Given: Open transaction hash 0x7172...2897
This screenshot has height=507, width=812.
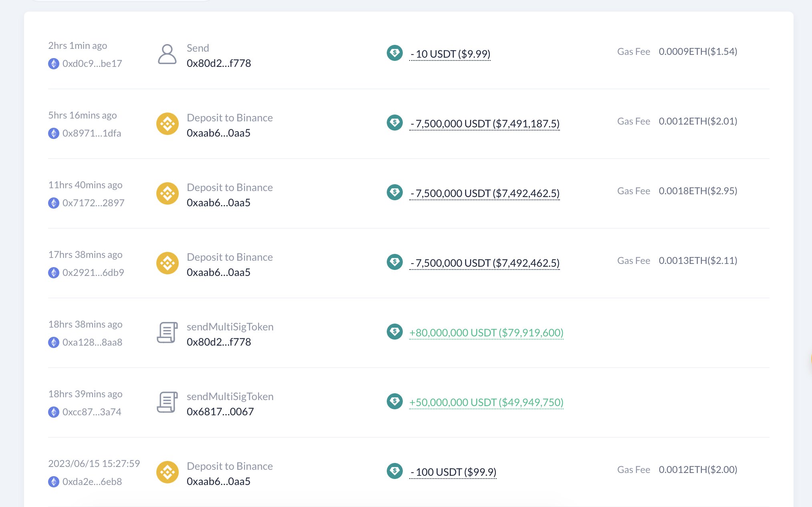Looking at the screenshot, I should point(93,203).
